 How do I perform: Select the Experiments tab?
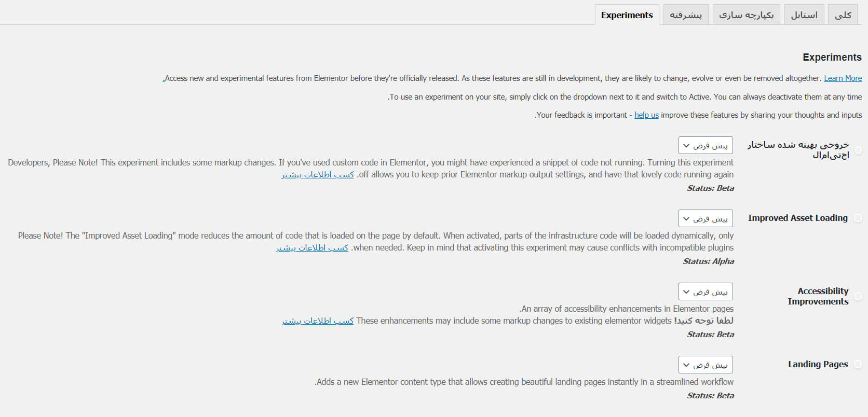627,15
